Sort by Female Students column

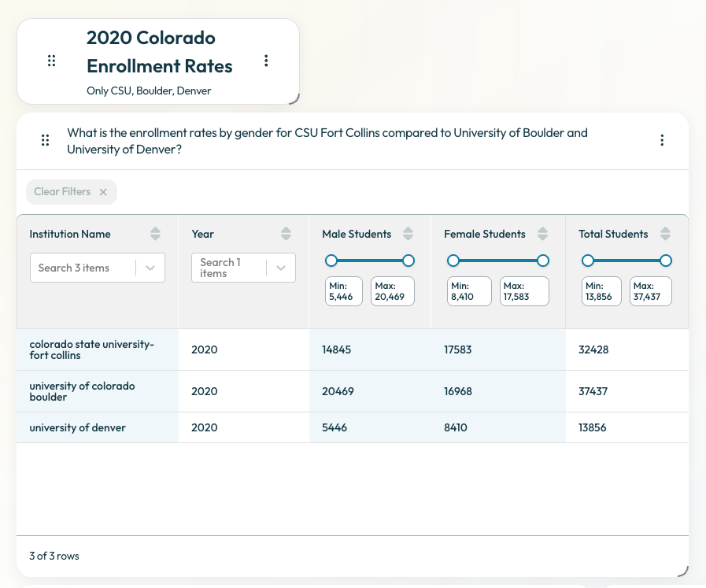(x=542, y=234)
